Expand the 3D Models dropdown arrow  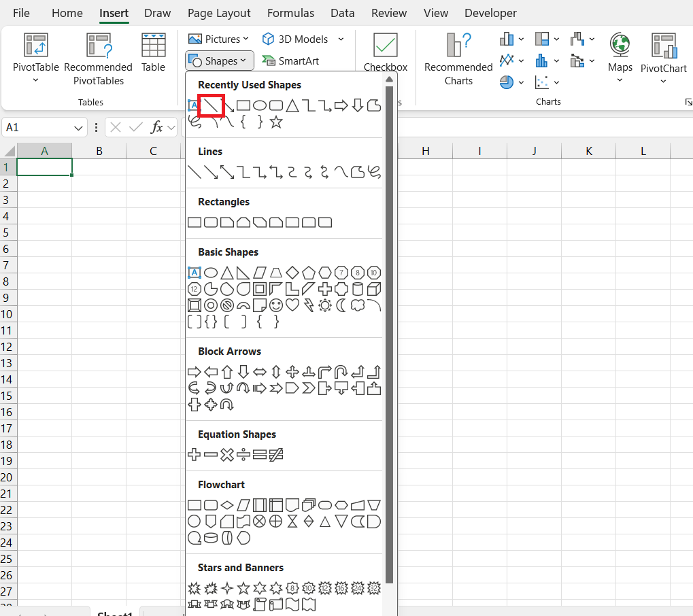point(341,39)
